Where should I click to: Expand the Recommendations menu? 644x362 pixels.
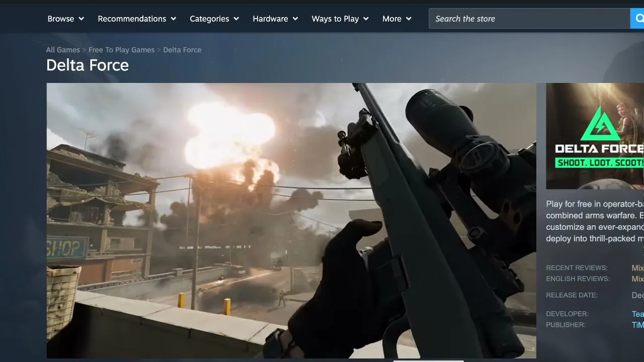(137, 19)
